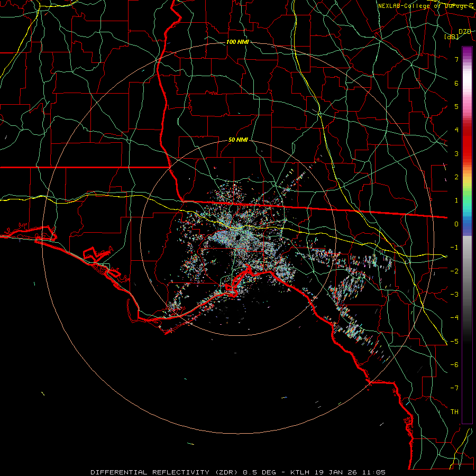Screen dimensions: 476x476
Task: Click the '-6' value on the color scale
Action: tap(454, 364)
